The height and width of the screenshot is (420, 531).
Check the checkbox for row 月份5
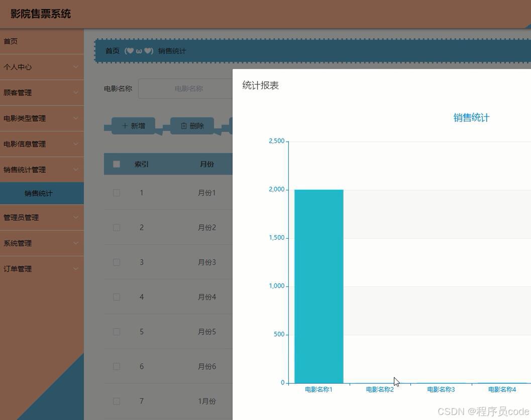tap(117, 332)
